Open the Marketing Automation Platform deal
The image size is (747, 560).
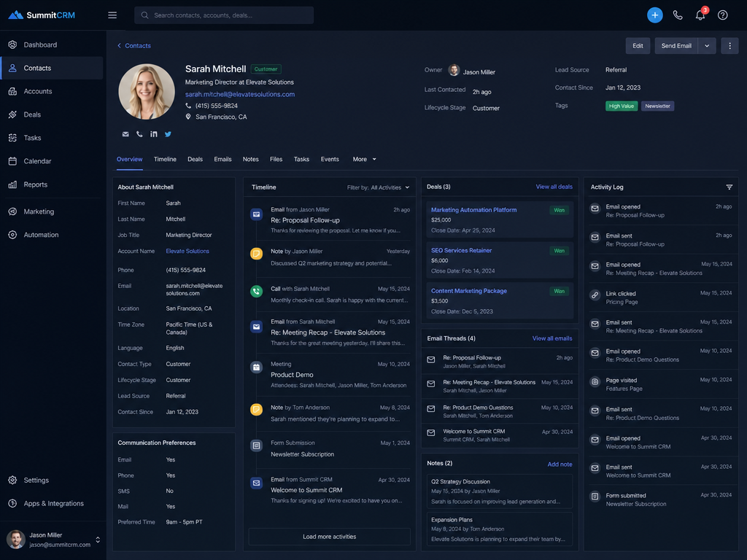(x=473, y=210)
